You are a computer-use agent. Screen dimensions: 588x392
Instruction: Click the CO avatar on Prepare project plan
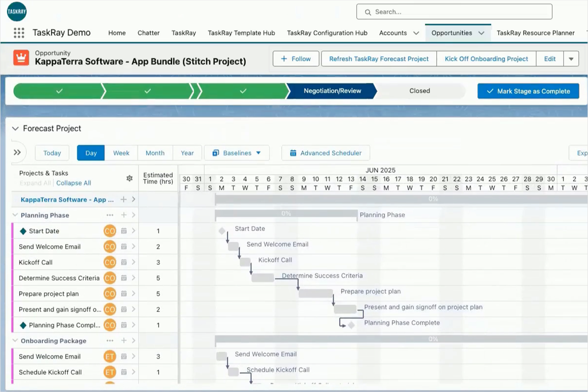pos(110,294)
